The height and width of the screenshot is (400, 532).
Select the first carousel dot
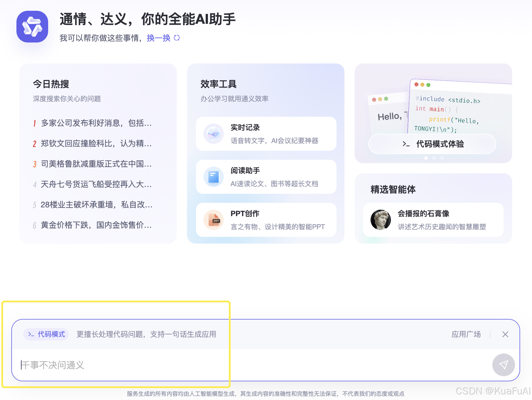pos(426,158)
